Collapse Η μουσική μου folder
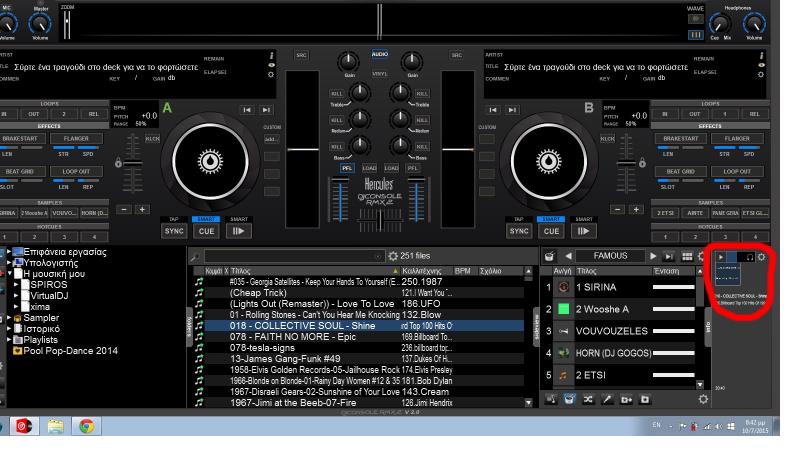800x450 pixels. [9, 273]
